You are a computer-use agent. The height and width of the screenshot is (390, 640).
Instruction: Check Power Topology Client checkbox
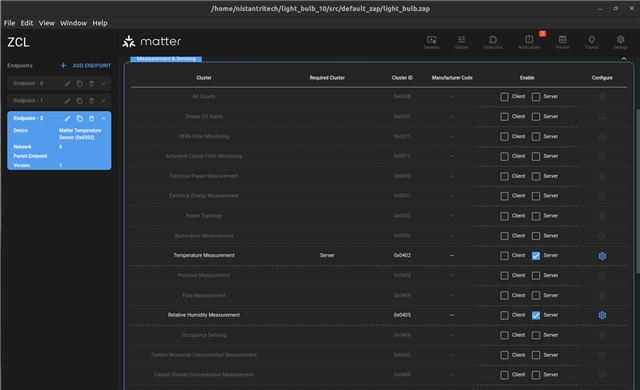(504, 216)
